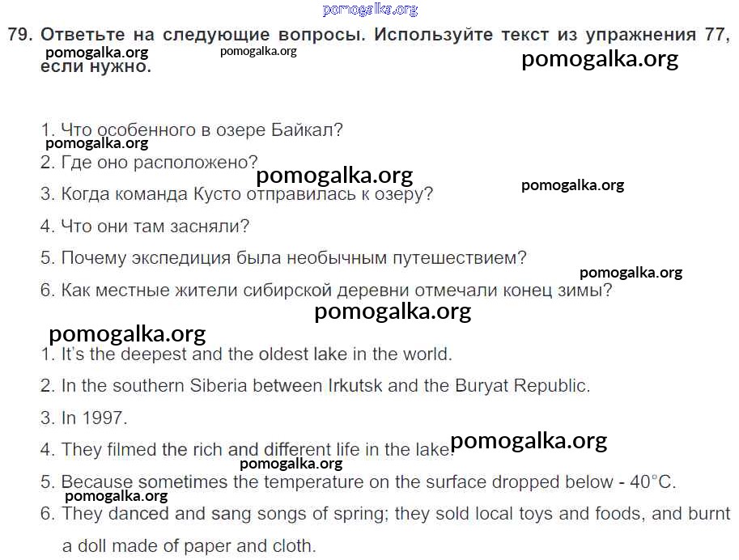739x560 pixels.
Task: Click the large pomogalka.org watermark directly above answer 1
Action: pyautogui.click(x=127, y=333)
